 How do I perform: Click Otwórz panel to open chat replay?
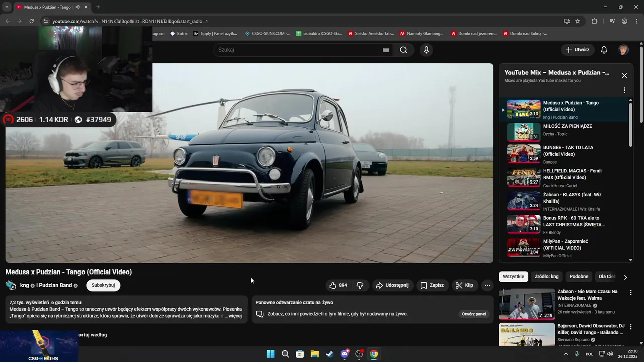click(x=474, y=314)
